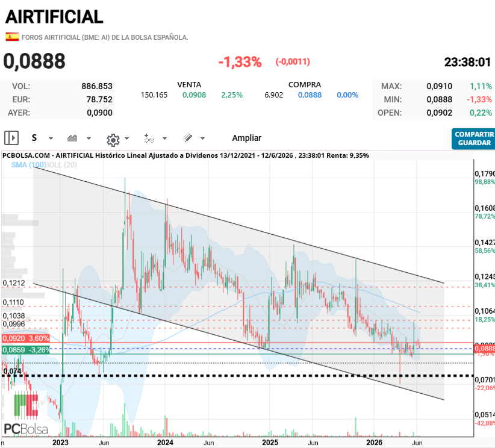Click the MIN value 0,0888

(x=440, y=99)
